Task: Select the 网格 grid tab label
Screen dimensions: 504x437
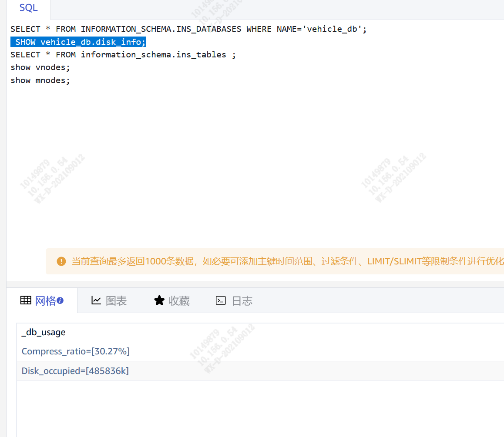Action: pyautogui.click(x=45, y=301)
